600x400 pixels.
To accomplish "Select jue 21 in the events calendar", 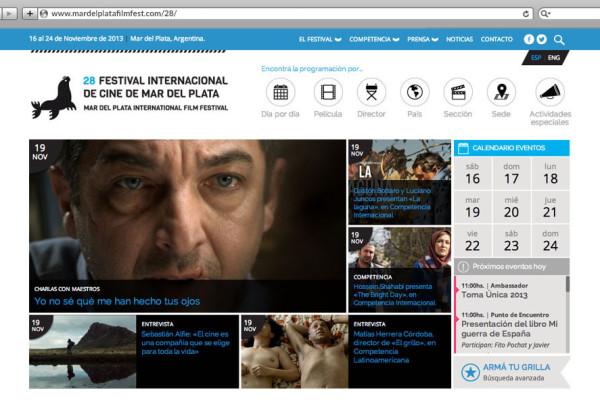I will coord(551,207).
